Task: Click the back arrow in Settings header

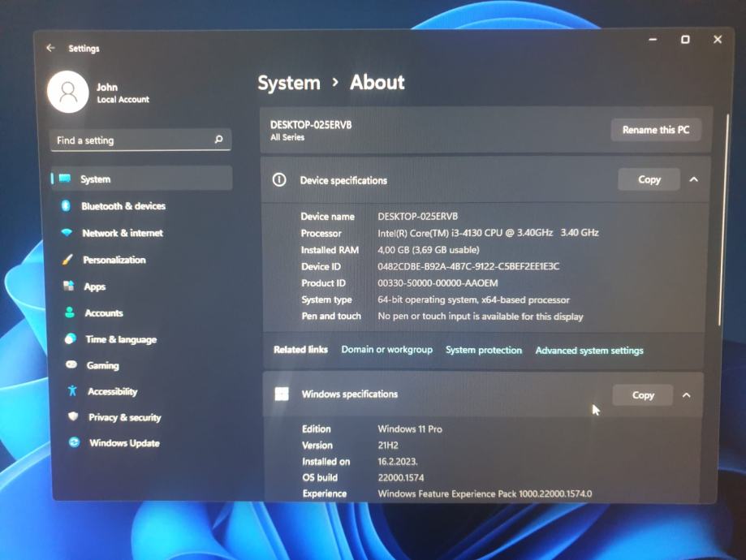Action: click(x=50, y=48)
